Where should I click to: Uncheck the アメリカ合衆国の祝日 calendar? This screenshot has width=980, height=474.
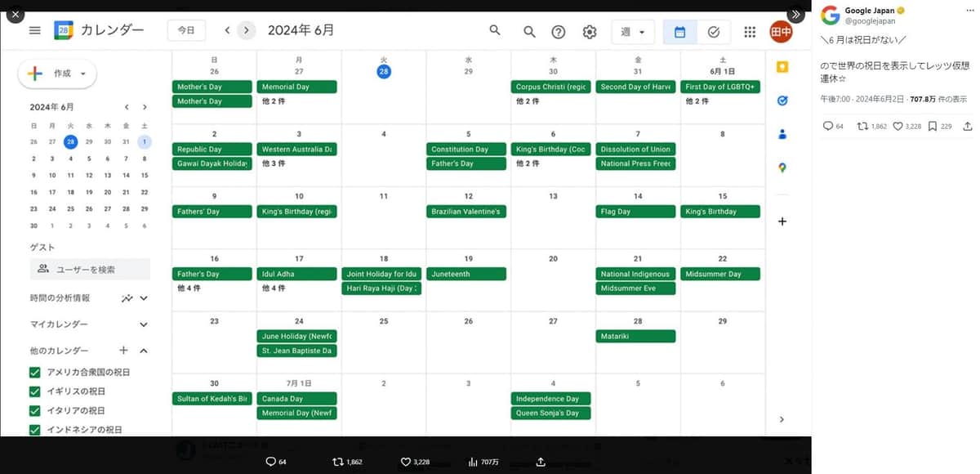click(34, 372)
